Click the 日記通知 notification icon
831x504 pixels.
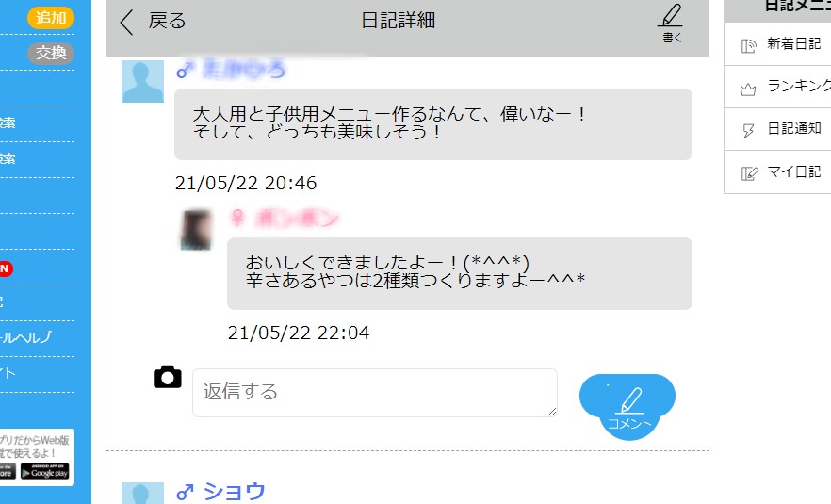coord(748,131)
